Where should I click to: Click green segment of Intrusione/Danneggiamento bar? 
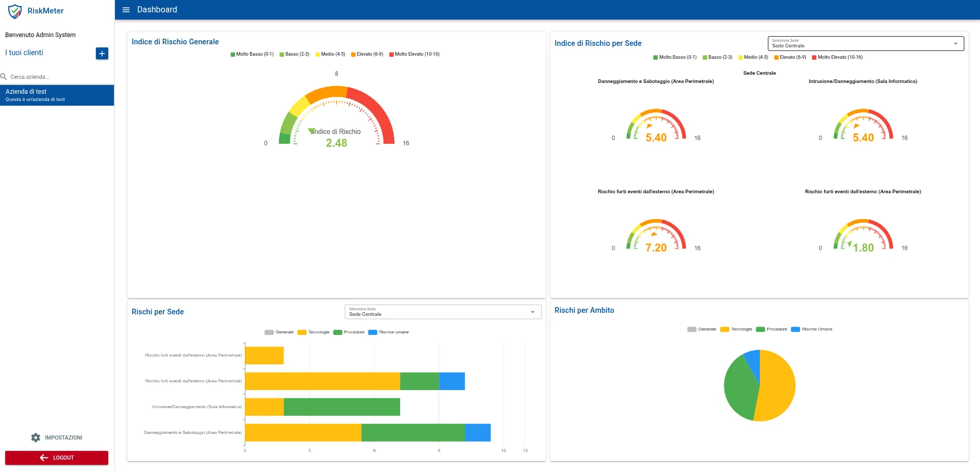[342, 407]
